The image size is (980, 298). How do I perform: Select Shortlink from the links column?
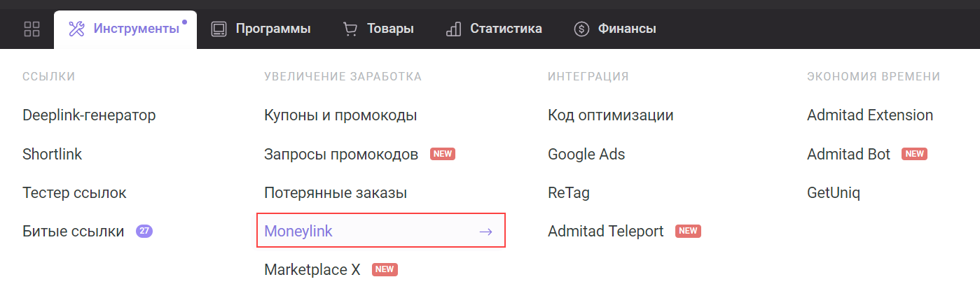coord(53,154)
